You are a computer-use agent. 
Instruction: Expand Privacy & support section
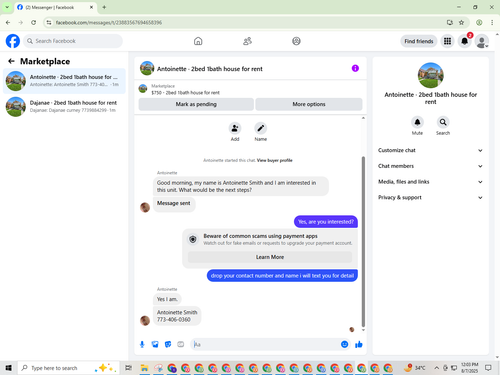(x=430, y=197)
